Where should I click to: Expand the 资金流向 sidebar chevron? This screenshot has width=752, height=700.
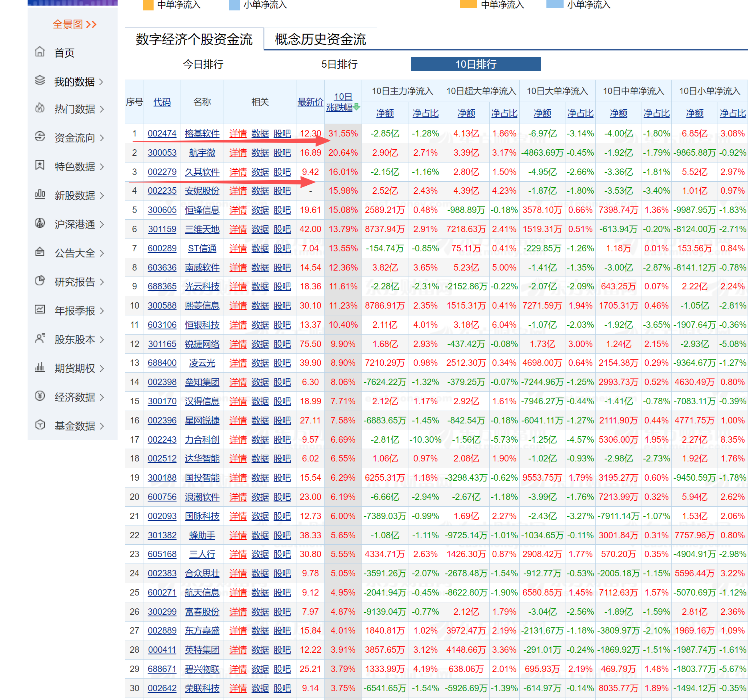pyautogui.click(x=101, y=138)
